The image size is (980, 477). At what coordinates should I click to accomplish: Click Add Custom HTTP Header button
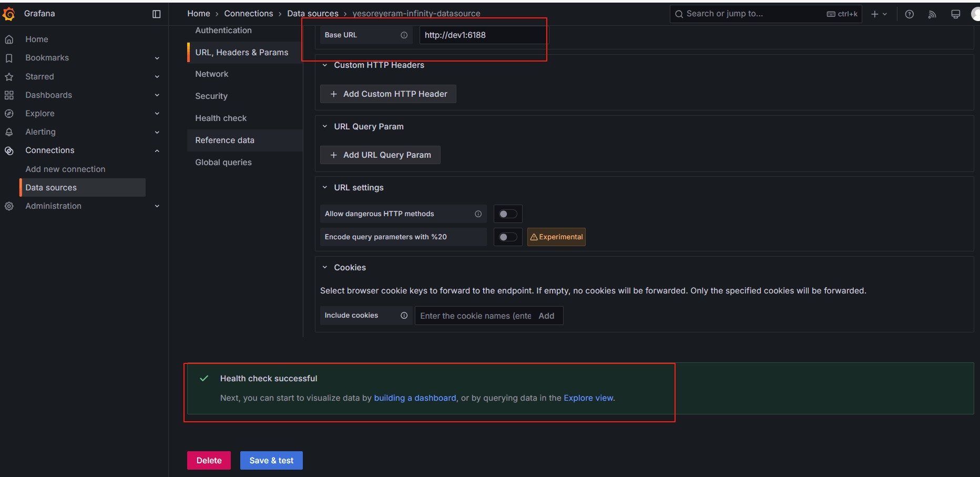388,94
